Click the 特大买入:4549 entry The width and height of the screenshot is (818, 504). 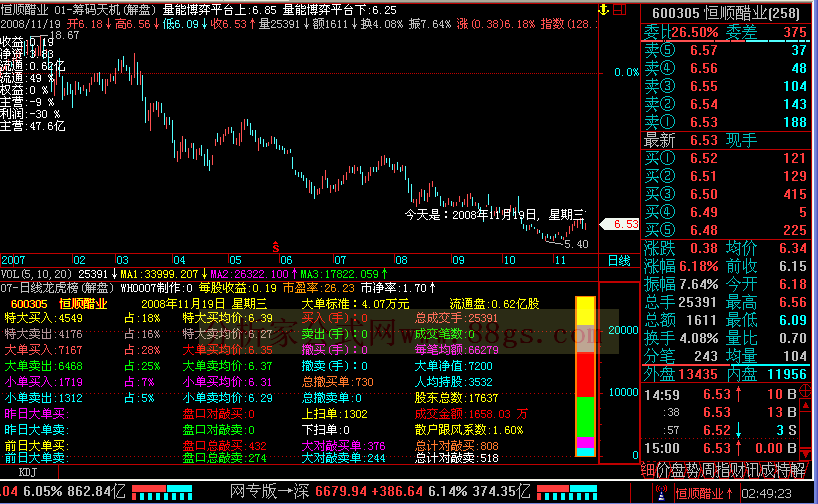[x=43, y=318]
